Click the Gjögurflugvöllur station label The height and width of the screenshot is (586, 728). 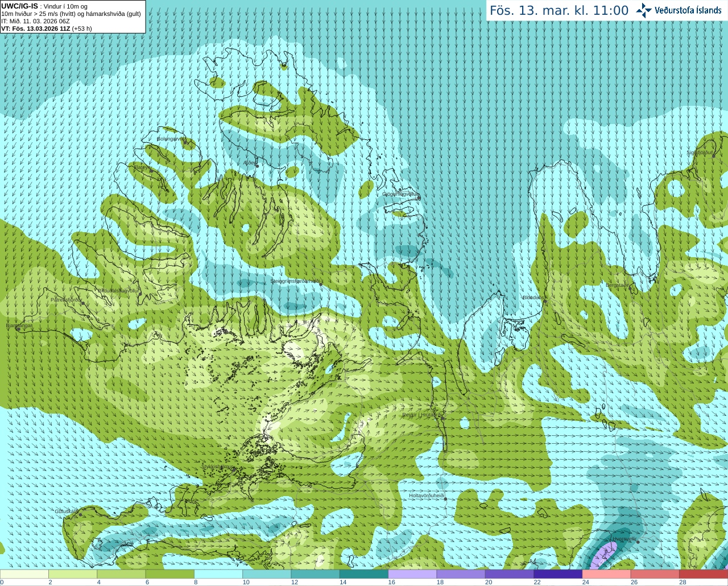tap(400, 194)
